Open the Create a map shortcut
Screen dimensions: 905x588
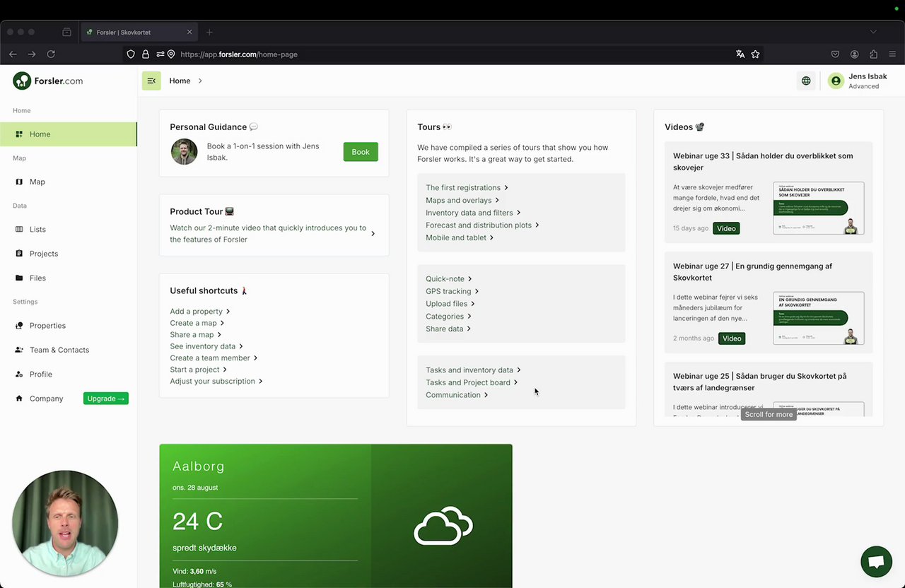click(x=197, y=323)
